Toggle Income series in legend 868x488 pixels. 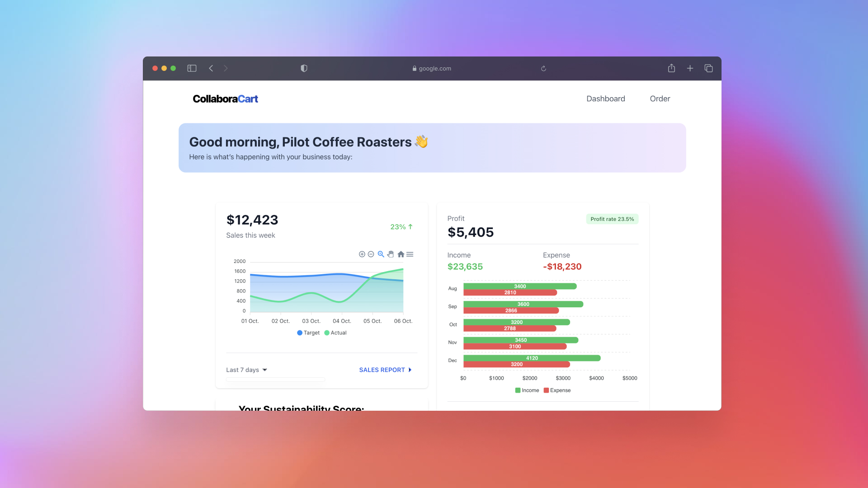pyautogui.click(x=527, y=390)
